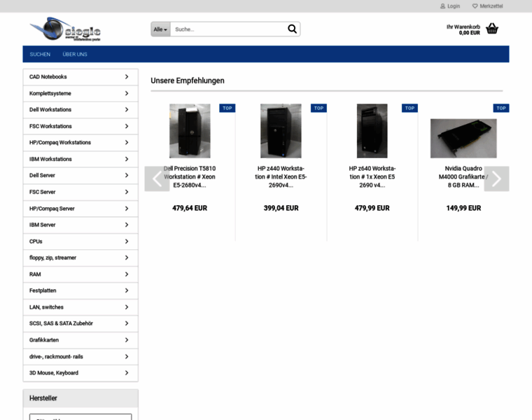Expand Grafikkarten chevron

coord(127,340)
